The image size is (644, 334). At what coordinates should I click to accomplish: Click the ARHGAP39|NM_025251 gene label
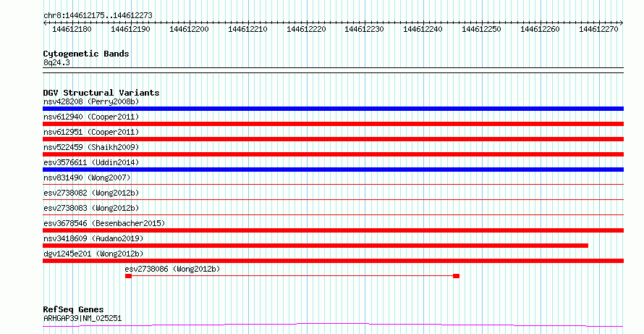point(82,318)
